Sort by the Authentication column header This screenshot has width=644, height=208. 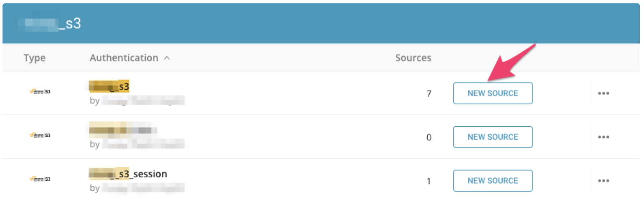(x=124, y=58)
